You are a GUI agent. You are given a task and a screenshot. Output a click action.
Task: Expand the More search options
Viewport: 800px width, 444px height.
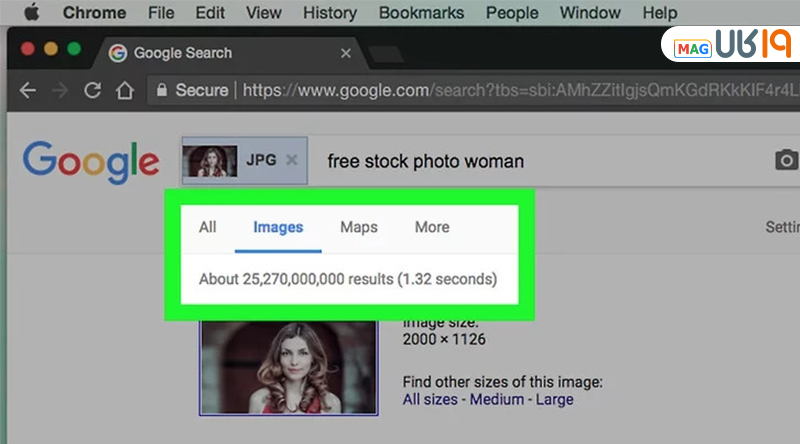click(x=432, y=227)
